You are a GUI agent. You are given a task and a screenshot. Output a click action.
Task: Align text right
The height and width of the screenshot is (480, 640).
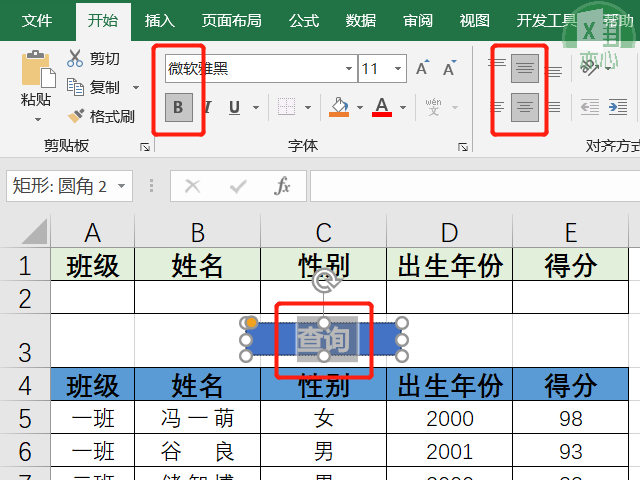553,107
